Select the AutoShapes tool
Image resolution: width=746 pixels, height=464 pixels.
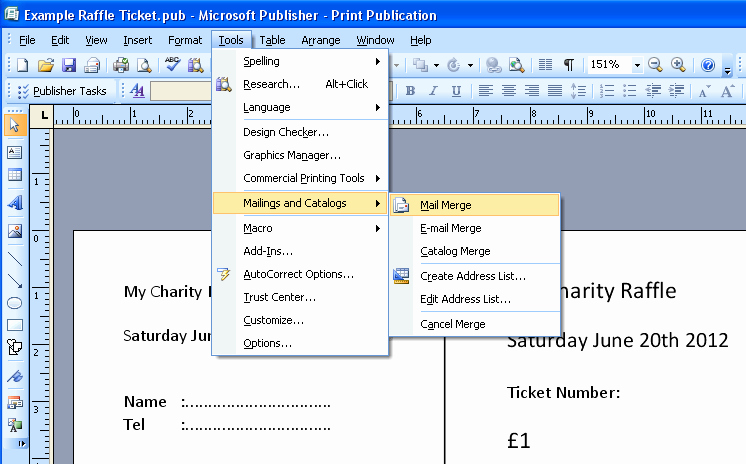(x=15, y=347)
